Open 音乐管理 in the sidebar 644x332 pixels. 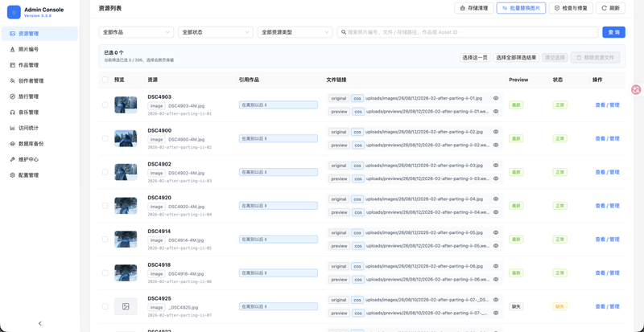[39, 112]
